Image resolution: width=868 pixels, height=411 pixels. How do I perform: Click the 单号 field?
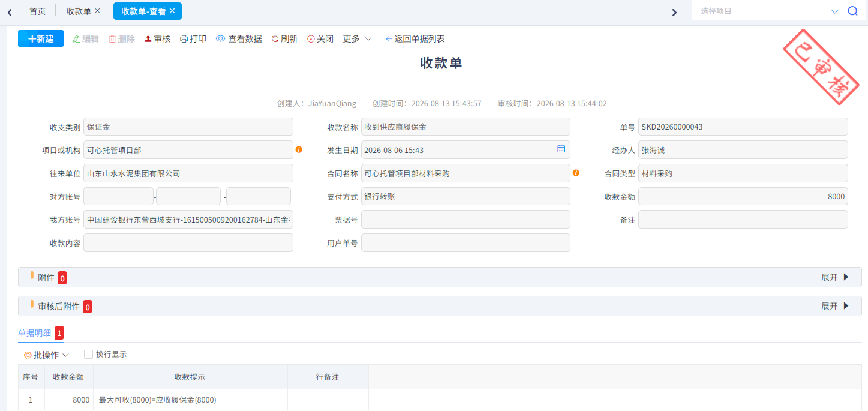pos(743,127)
